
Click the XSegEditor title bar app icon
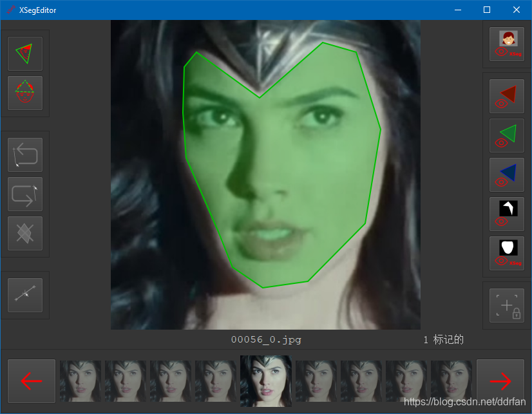coord(11,10)
